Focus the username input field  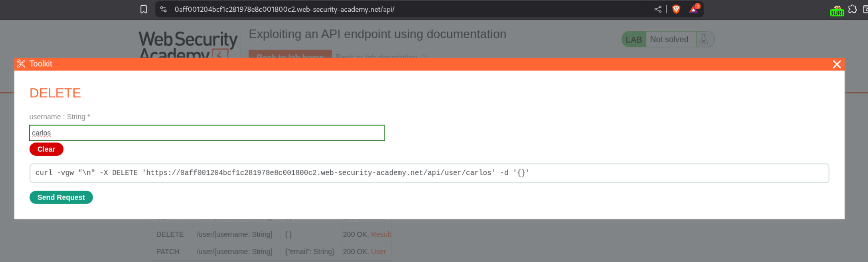[x=207, y=133]
